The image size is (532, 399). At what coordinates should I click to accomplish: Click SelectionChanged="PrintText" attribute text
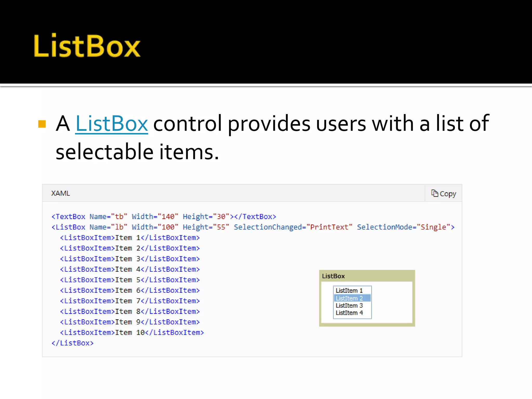(293, 227)
